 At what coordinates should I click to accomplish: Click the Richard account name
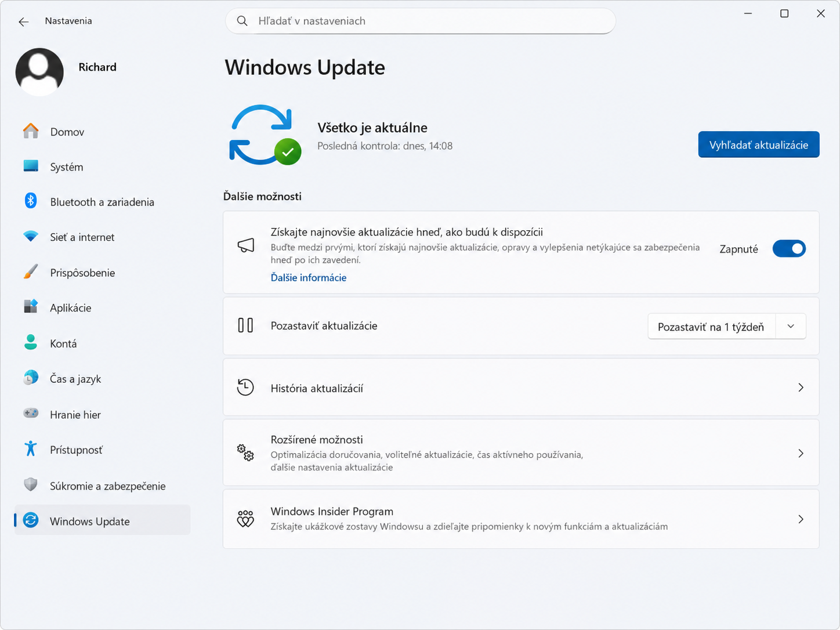point(97,67)
